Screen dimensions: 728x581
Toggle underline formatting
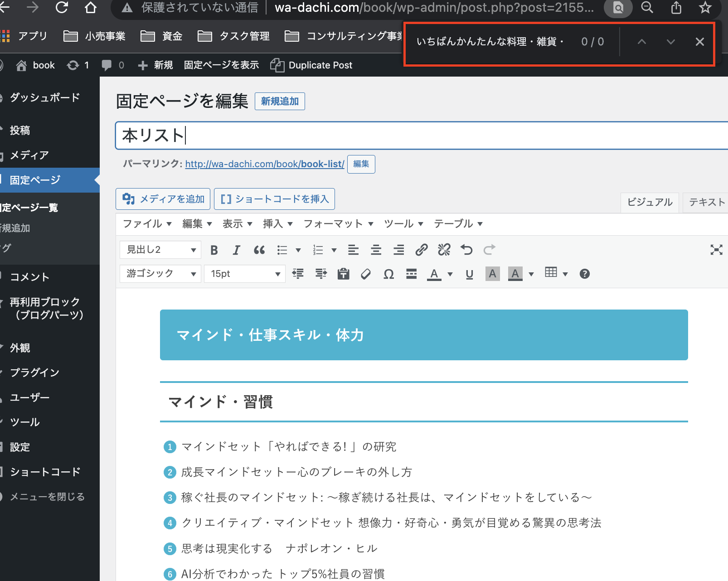(x=470, y=274)
